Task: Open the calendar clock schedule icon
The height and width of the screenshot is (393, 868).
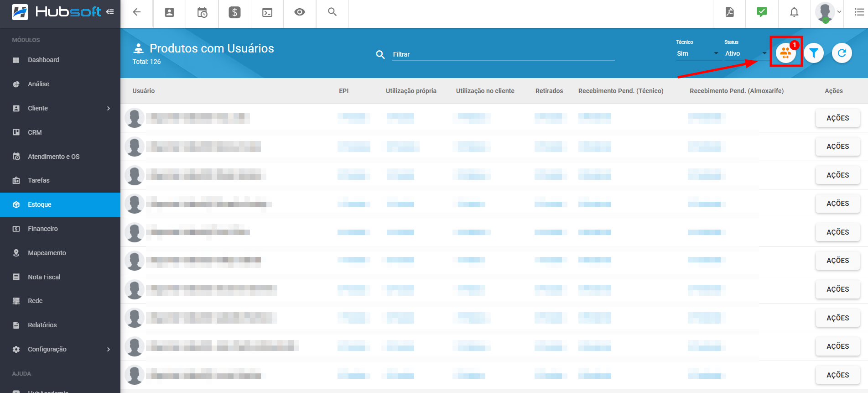Action: tap(202, 12)
